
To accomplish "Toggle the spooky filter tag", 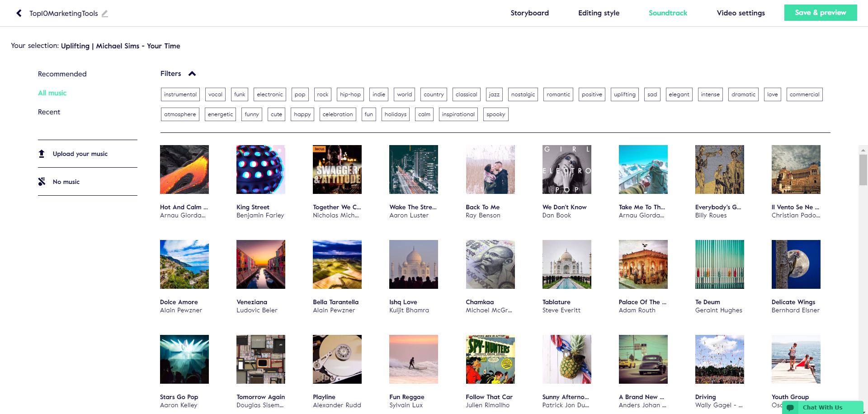I will pyautogui.click(x=495, y=114).
